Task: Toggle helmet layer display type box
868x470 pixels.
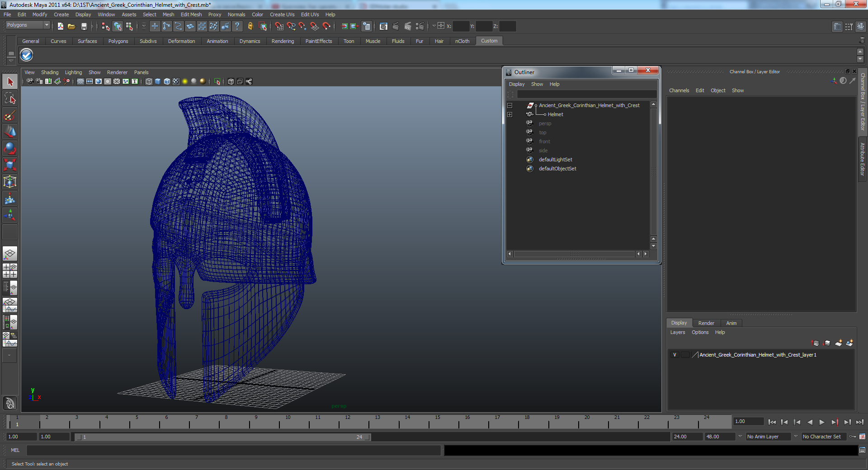Action: 685,355
